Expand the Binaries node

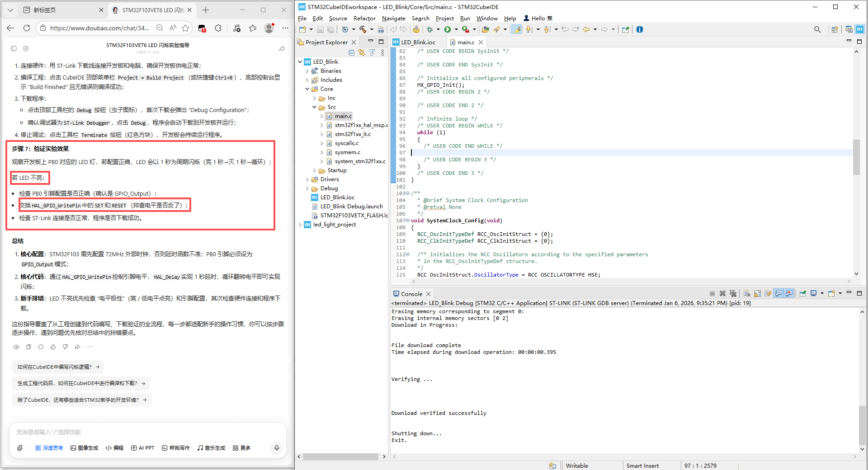(307, 71)
